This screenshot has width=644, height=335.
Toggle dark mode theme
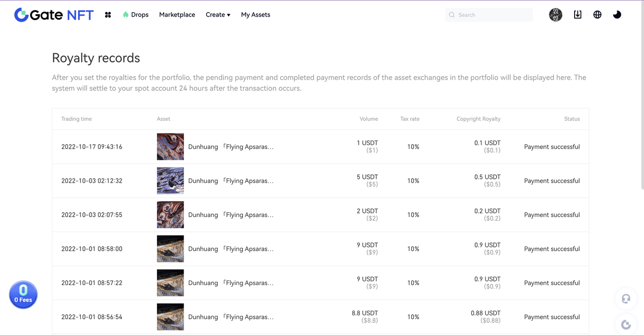(x=617, y=15)
